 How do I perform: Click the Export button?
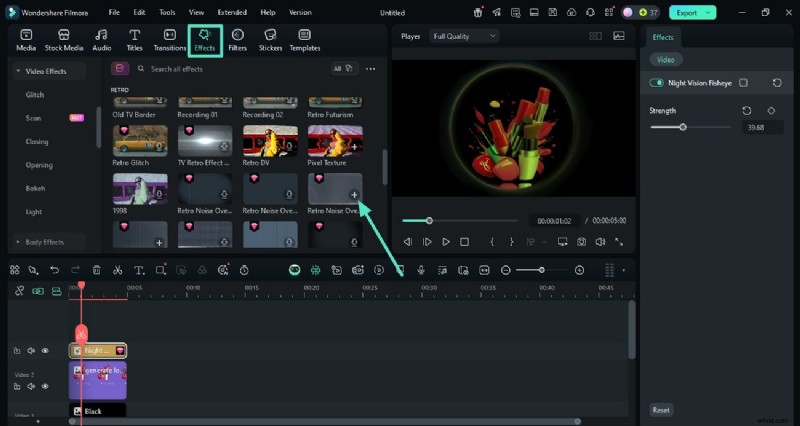[694, 12]
